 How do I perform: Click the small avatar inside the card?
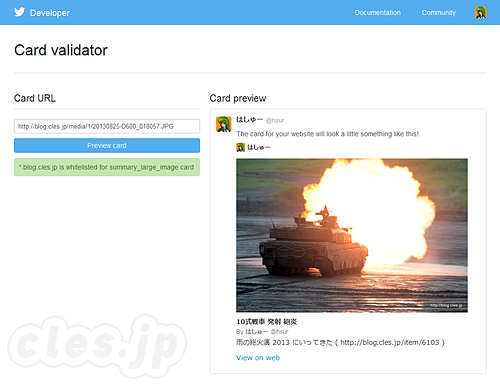coord(240,147)
